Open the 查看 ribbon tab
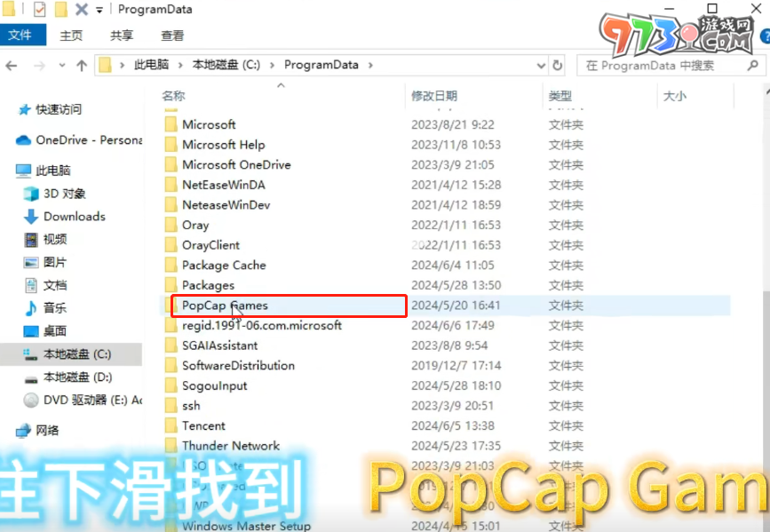770x532 pixels. 172,36
